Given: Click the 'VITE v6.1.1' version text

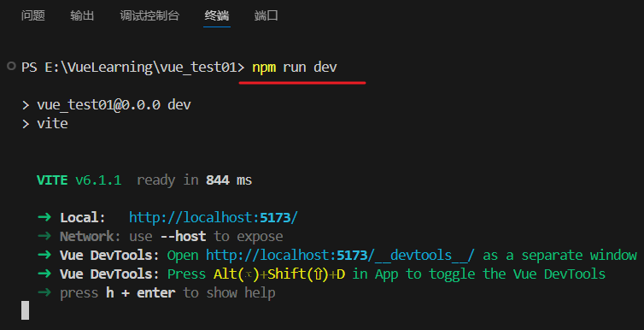Looking at the screenshot, I should tap(79, 180).
